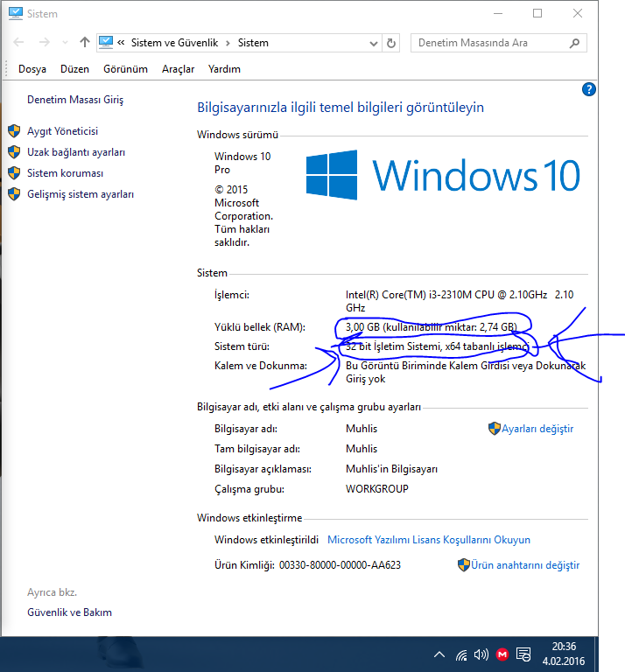Click shield icon beside Uzak bağlantı ayarları
Screen dimensions: 625x672
14,151
